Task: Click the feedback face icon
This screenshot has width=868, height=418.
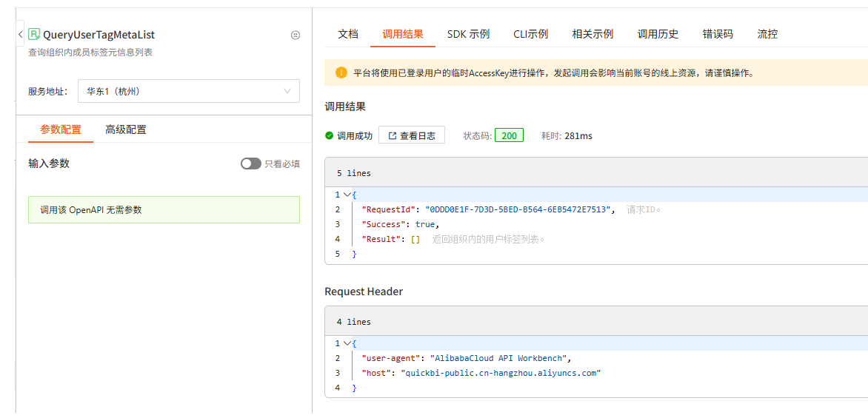Action: point(295,35)
